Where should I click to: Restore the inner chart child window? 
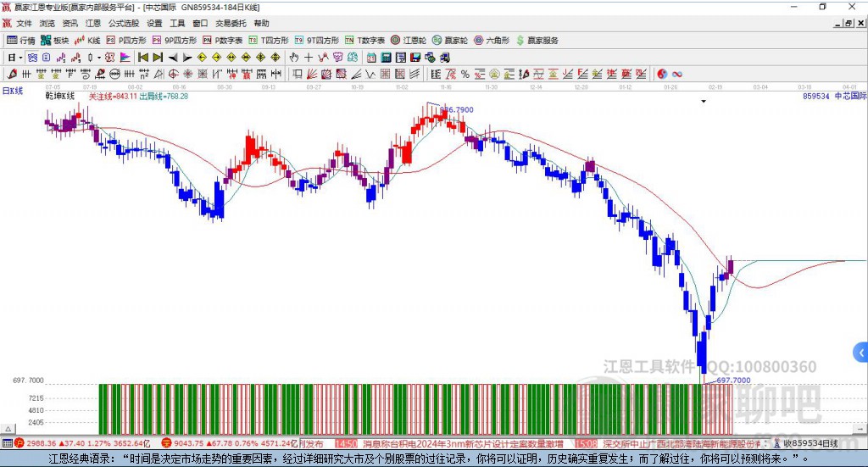(849, 23)
